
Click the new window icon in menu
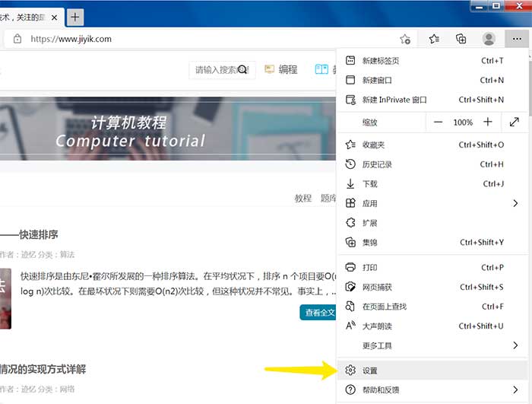[x=350, y=80]
